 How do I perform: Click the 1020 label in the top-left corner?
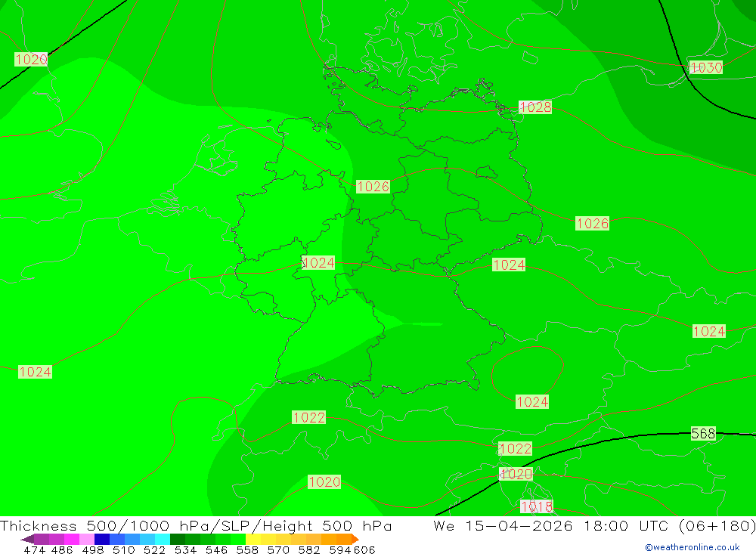(x=31, y=59)
